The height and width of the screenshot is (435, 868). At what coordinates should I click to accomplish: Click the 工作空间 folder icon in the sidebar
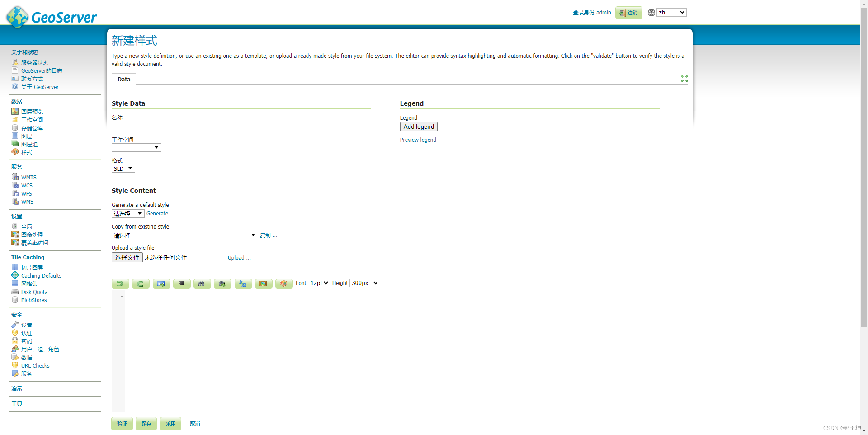coord(15,120)
